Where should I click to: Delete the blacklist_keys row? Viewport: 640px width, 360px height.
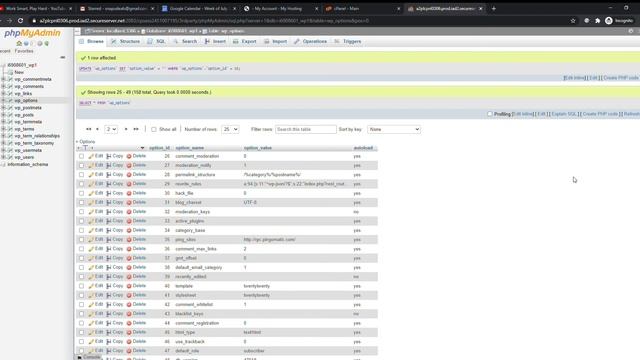[136, 313]
